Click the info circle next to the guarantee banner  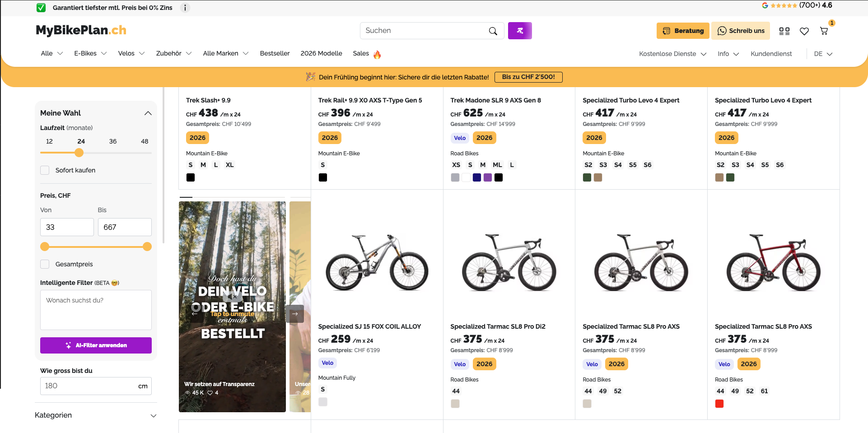click(x=185, y=8)
